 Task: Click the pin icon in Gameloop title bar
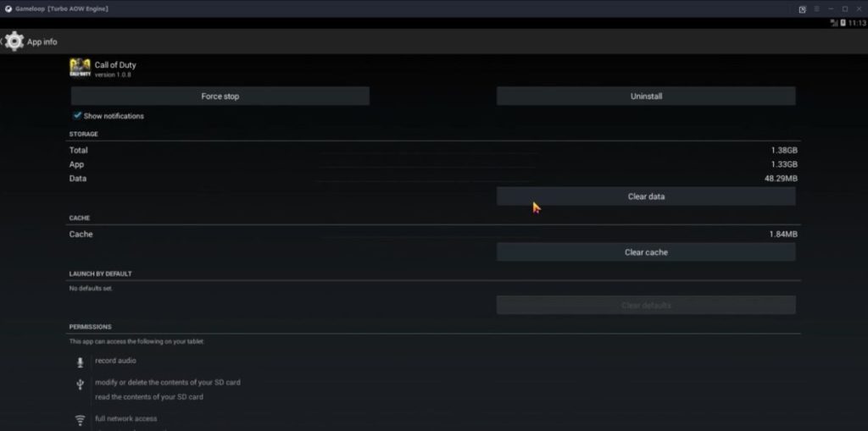click(x=802, y=9)
